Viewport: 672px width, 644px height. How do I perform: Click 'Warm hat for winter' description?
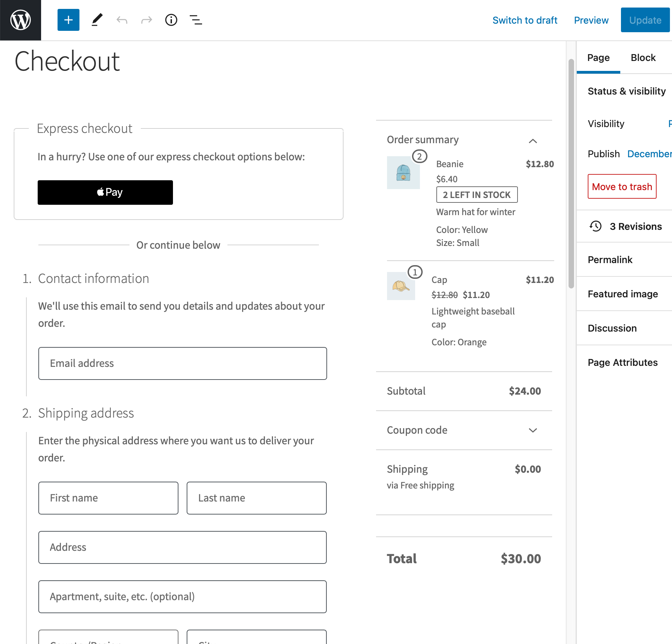pos(475,212)
